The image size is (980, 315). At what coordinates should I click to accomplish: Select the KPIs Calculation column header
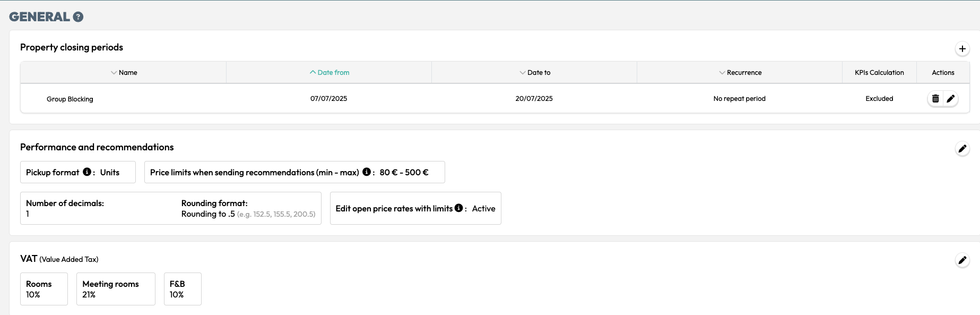coord(879,73)
